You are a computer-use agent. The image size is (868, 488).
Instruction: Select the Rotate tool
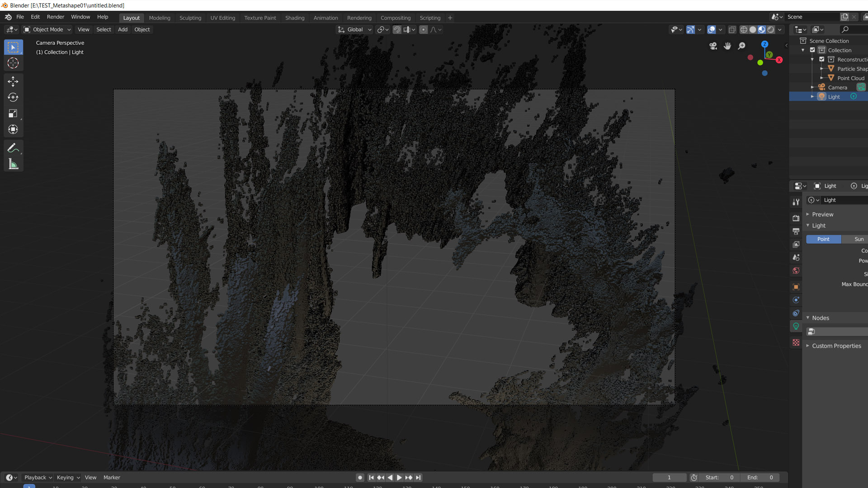click(13, 97)
